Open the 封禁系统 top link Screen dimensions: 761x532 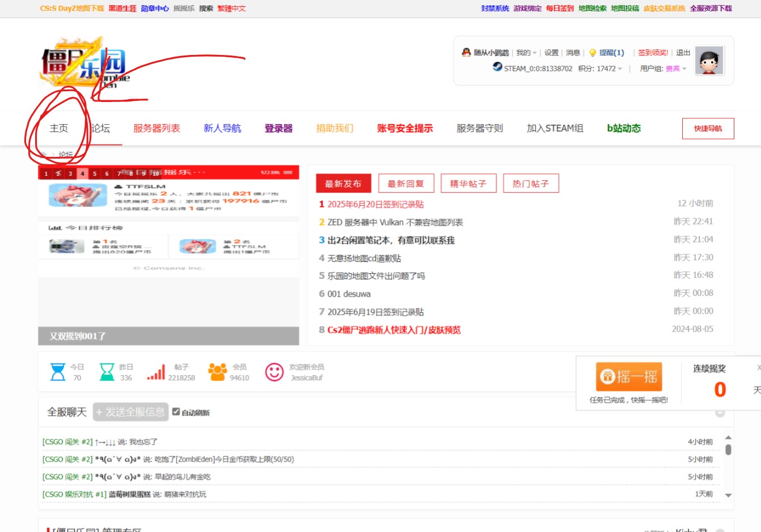(x=495, y=8)
